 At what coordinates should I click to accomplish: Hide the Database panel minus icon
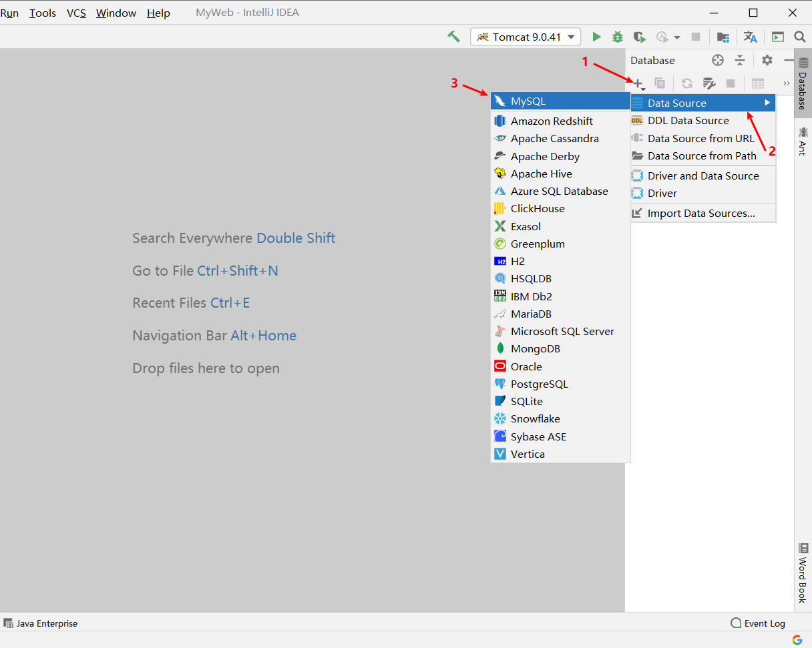tap(788, 60)
